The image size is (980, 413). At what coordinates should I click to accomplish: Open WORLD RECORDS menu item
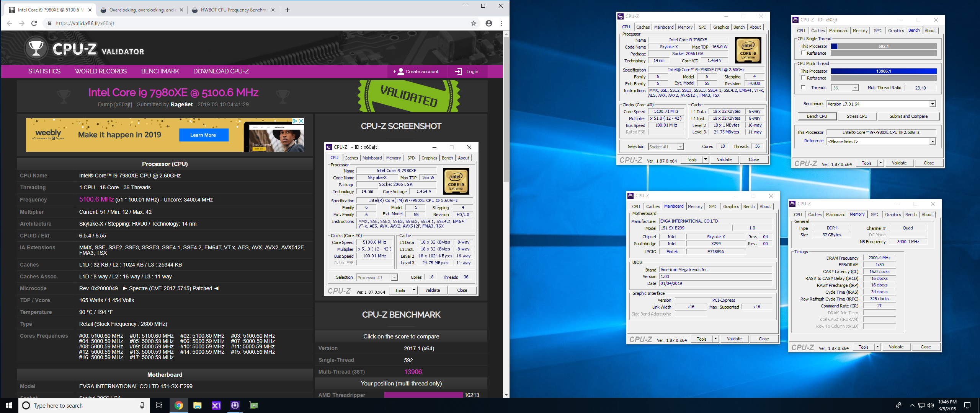point(101,72)
